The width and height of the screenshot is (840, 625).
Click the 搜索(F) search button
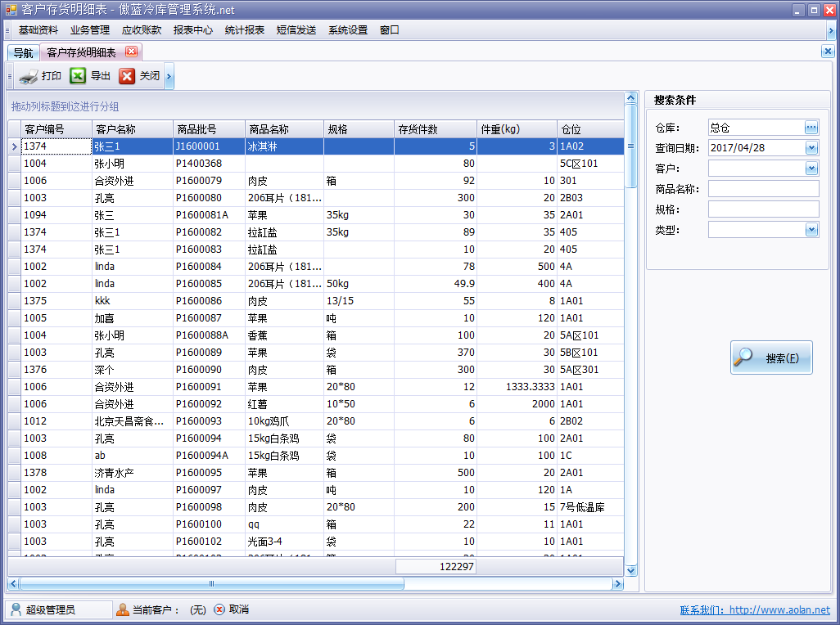tap(771, 358)
